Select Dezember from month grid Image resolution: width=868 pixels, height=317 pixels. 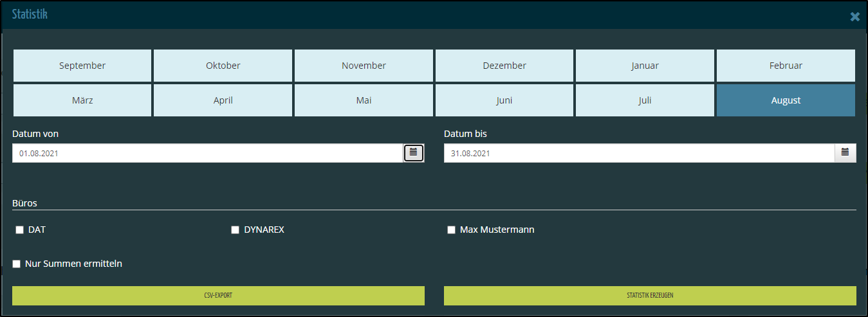(504, 66)
